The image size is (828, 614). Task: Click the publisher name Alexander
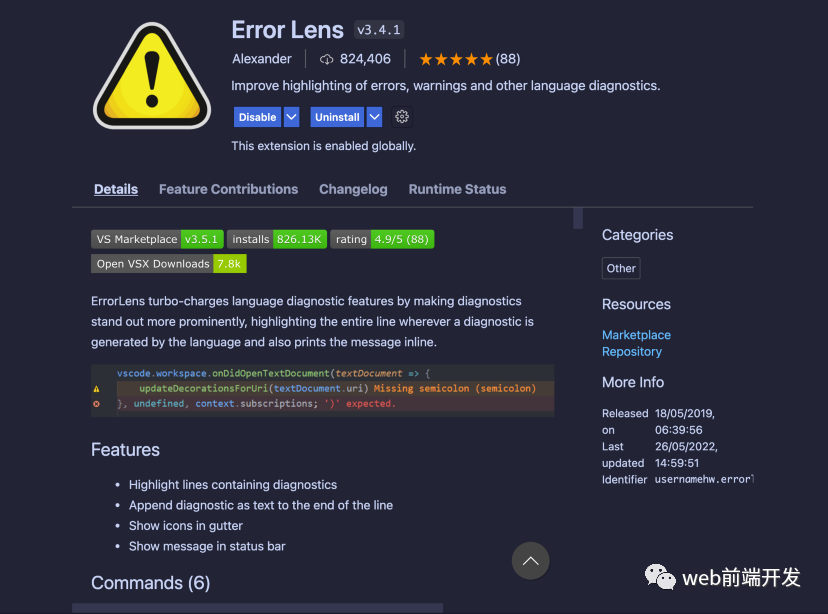pyautogui.click(x=262, y=59)
